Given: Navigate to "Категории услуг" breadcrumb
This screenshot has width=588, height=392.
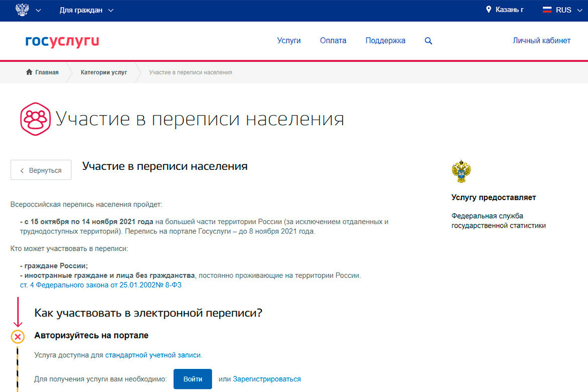Looking at the screenshot, I should click(x=104, y=72).
